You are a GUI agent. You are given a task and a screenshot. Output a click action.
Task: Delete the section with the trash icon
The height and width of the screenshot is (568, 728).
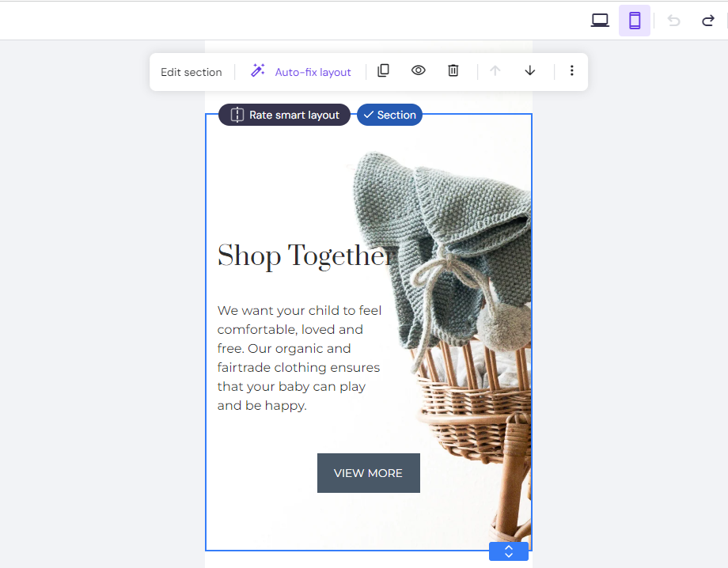[453, 70]
